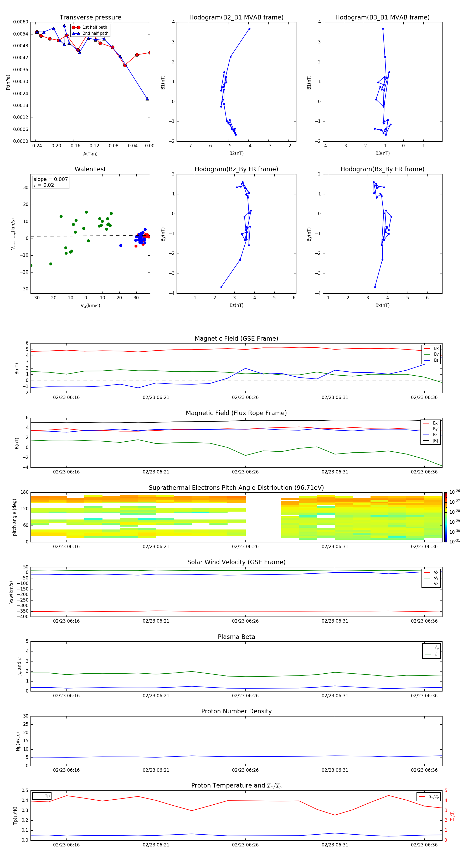Screen dimensions: 473x868
Task: Click the 'WalenTest' plot title
Action: coord(90,169)
